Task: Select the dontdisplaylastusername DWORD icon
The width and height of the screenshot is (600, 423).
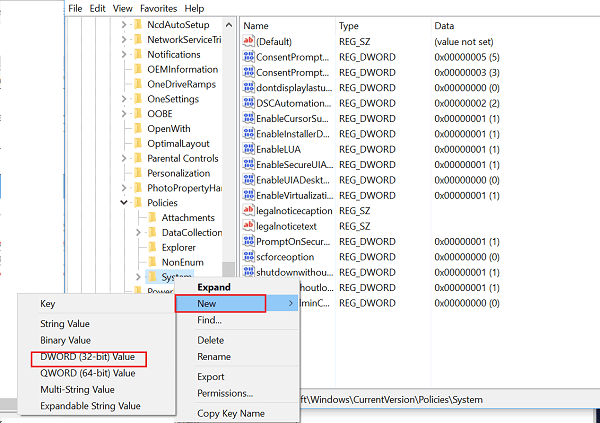Action: coord(248,88)
